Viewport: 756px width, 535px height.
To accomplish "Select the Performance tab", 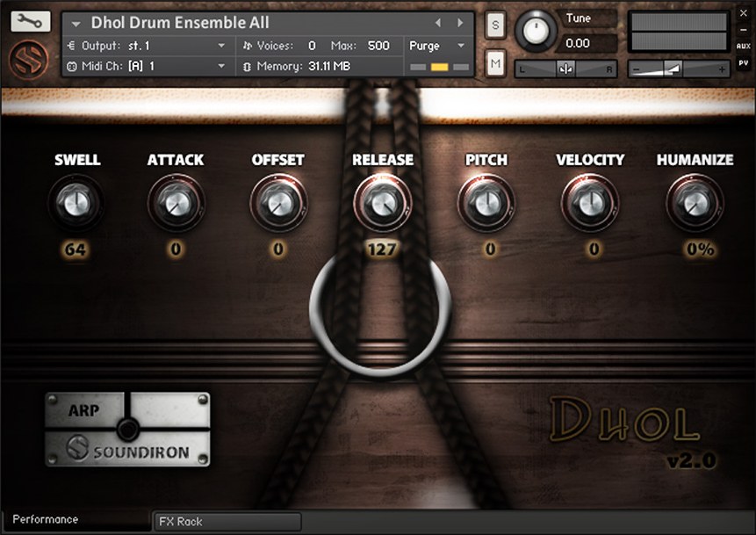I will coord(44,519).
